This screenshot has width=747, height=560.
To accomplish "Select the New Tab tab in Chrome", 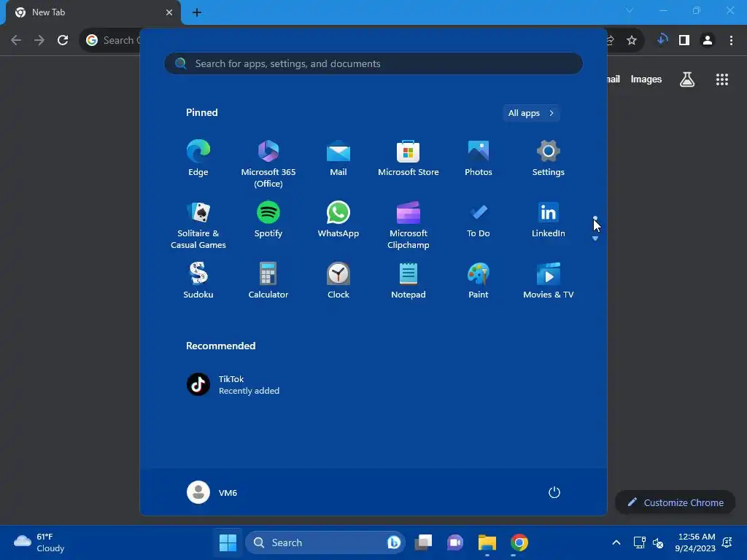I will 93,12.
